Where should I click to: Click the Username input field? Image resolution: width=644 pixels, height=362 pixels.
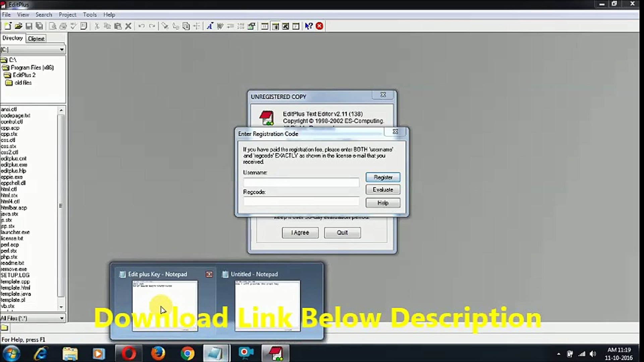(x=301, y=182)
